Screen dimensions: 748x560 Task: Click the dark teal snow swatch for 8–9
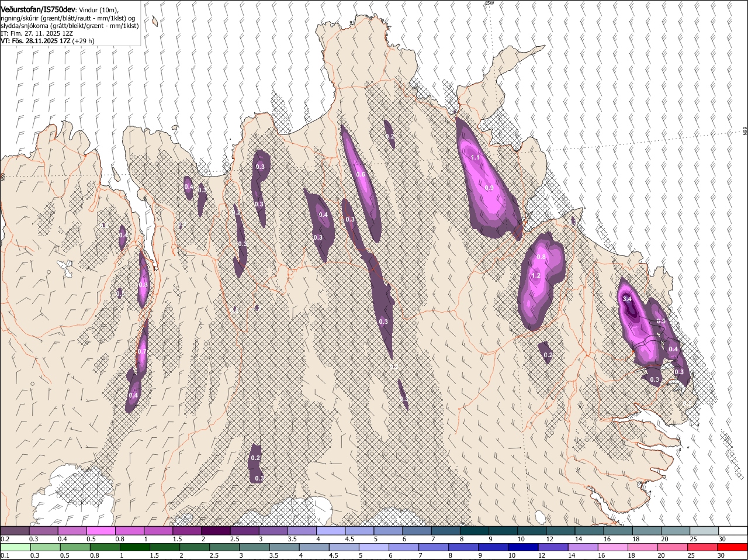coord(473,531)
